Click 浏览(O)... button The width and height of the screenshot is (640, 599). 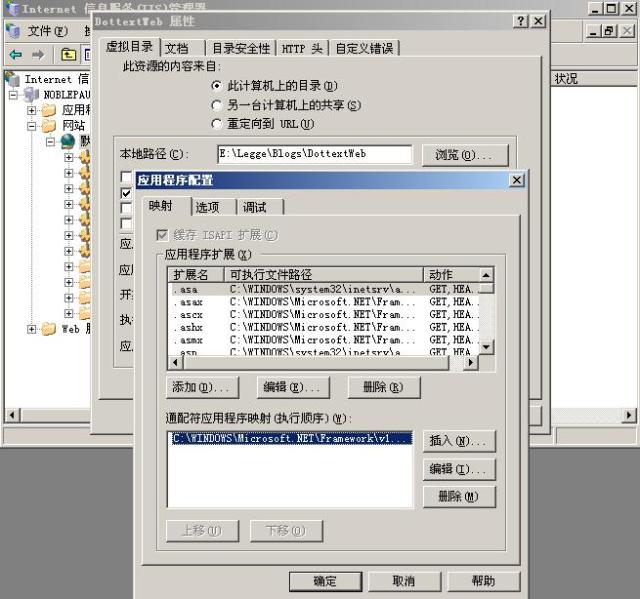[x=465, y=155]
